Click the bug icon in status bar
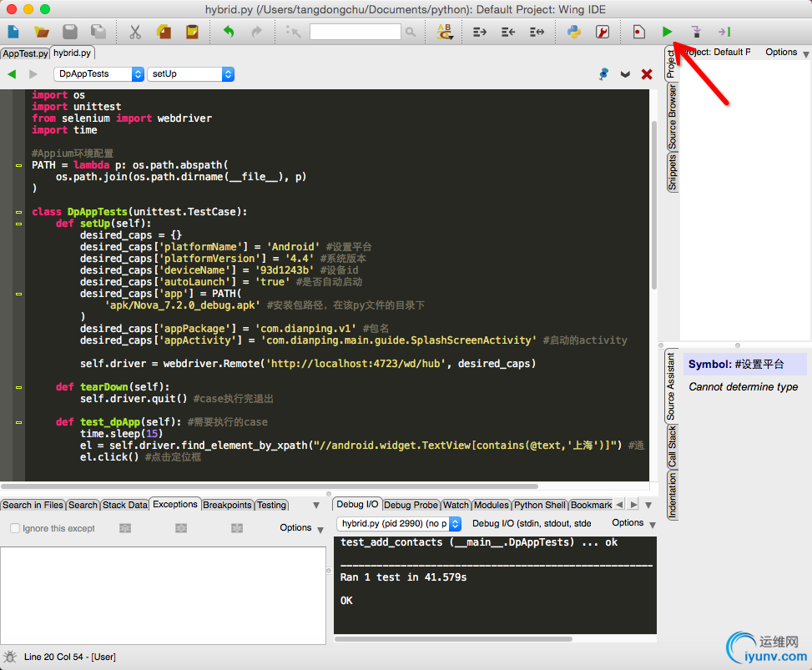This screenshot has height=670, width=812. tap(10, 657)
